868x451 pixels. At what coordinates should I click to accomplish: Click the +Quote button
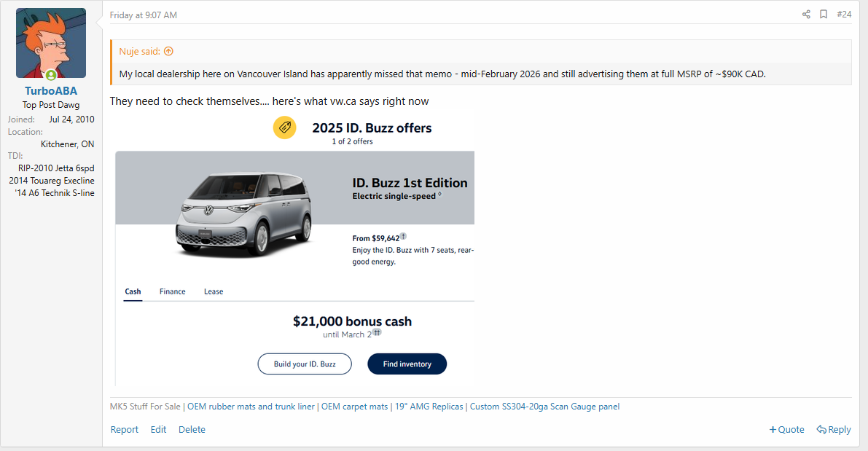(786, 429)
